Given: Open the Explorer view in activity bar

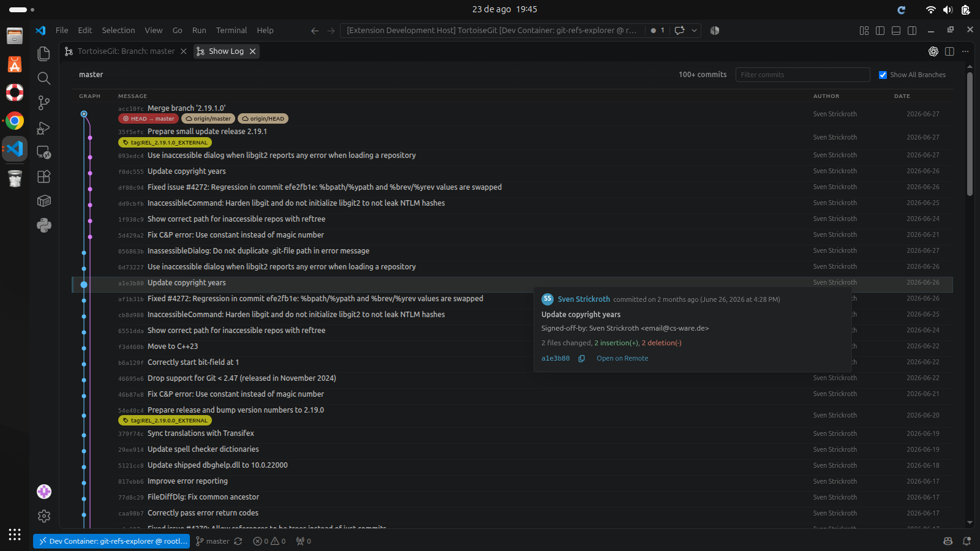Looking at the screenshot, I should (43, 54).
